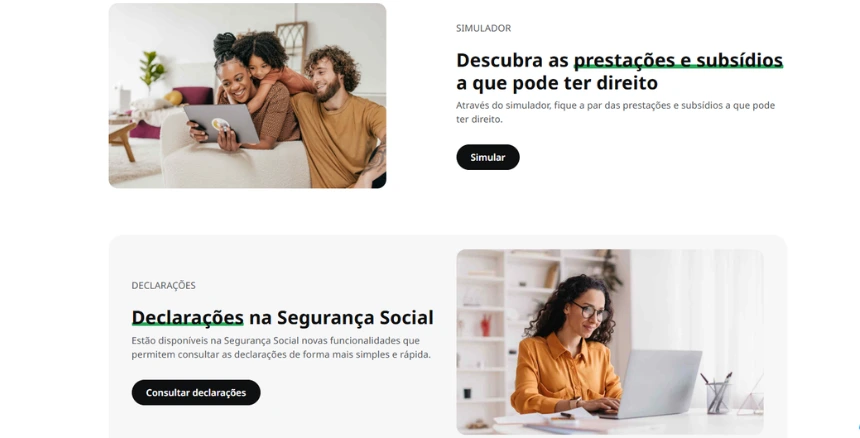Image resolution: width=860 pixels, height=438 pixels.
Task: Click the paragraph starting Através do simulador
Action: (x=615, y=112)
